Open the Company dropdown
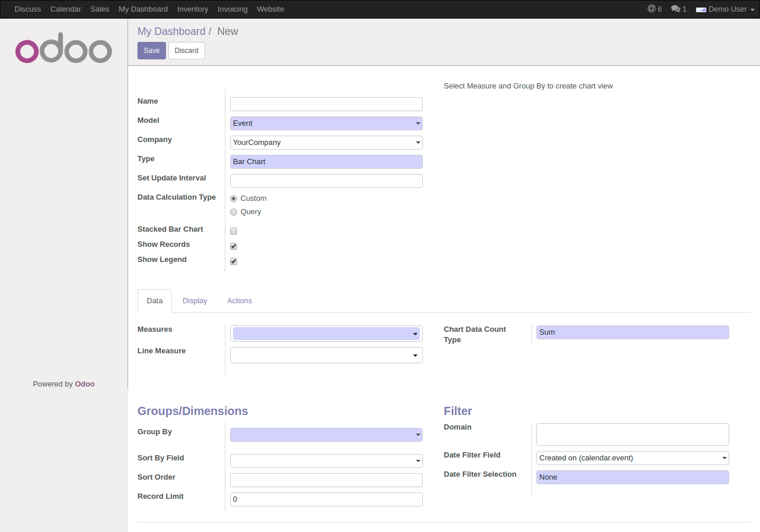The image size is (760, 532). [326, 143]
